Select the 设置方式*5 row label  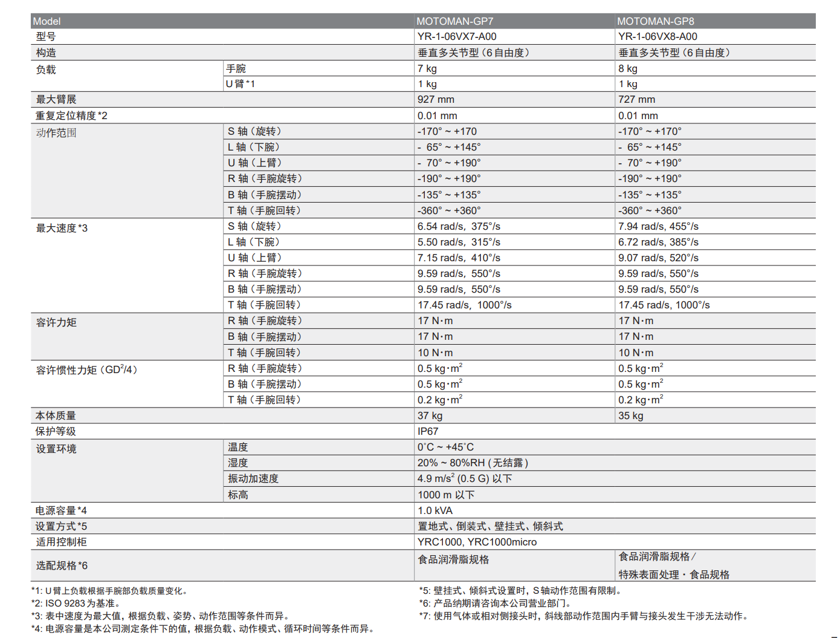tap(61, 526)
